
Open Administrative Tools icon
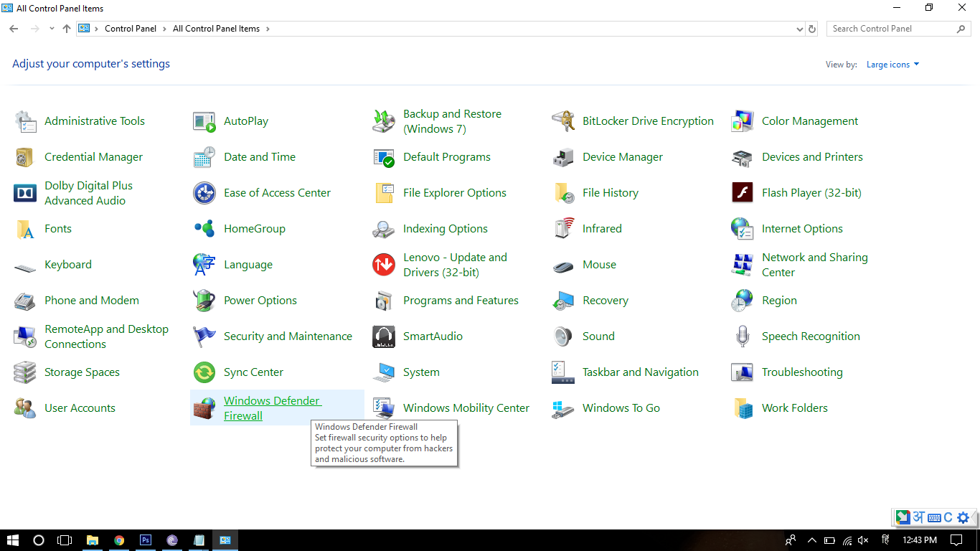click(25, 121)
